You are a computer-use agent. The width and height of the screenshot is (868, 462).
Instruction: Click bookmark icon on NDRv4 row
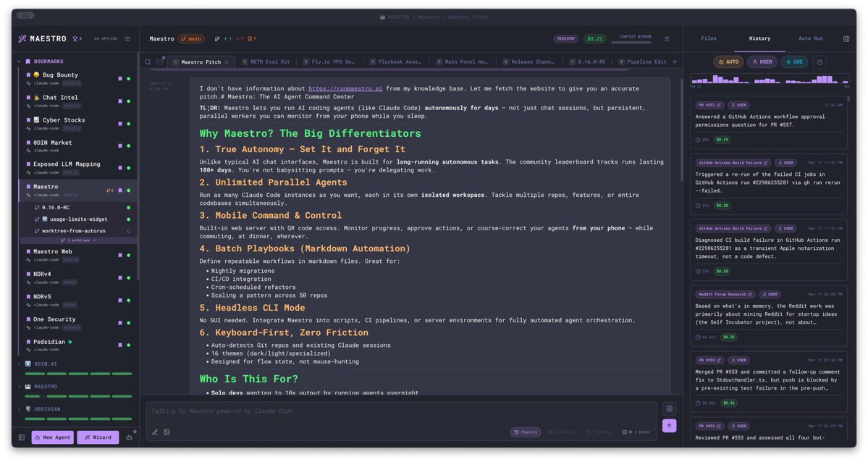click(x=120, y=277)
